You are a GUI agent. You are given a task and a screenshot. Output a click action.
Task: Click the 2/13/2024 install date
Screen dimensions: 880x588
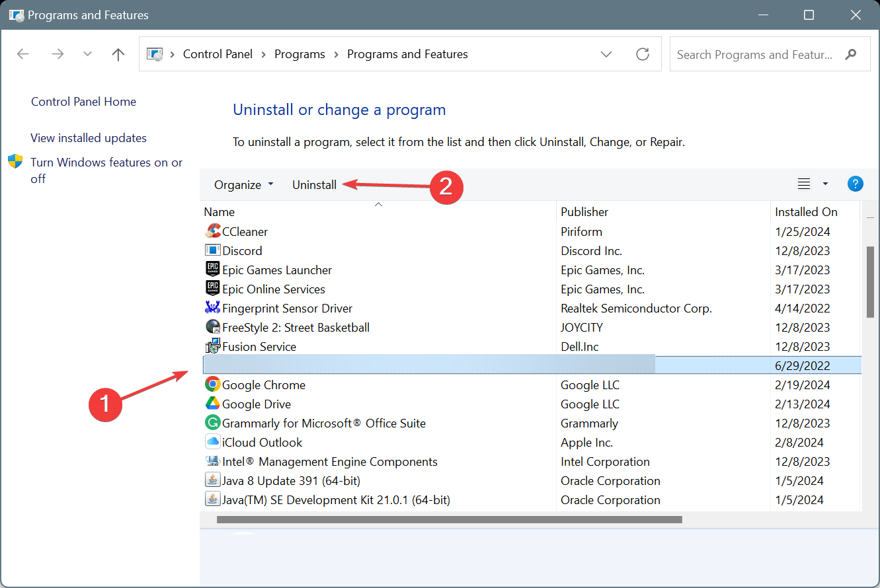(802, 404)
